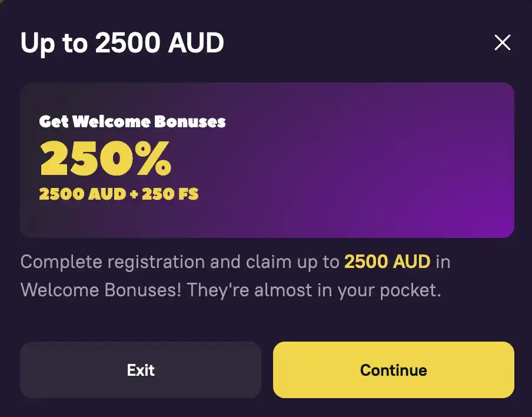532x417 pixels.
Task: Click the 'Up to 2500 AUD' title
Action: (122, 42)
